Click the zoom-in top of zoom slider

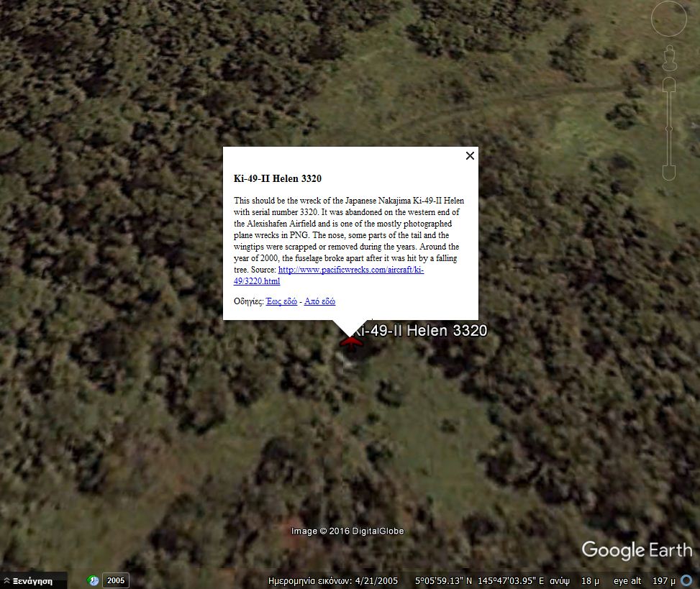click(669, 84)
